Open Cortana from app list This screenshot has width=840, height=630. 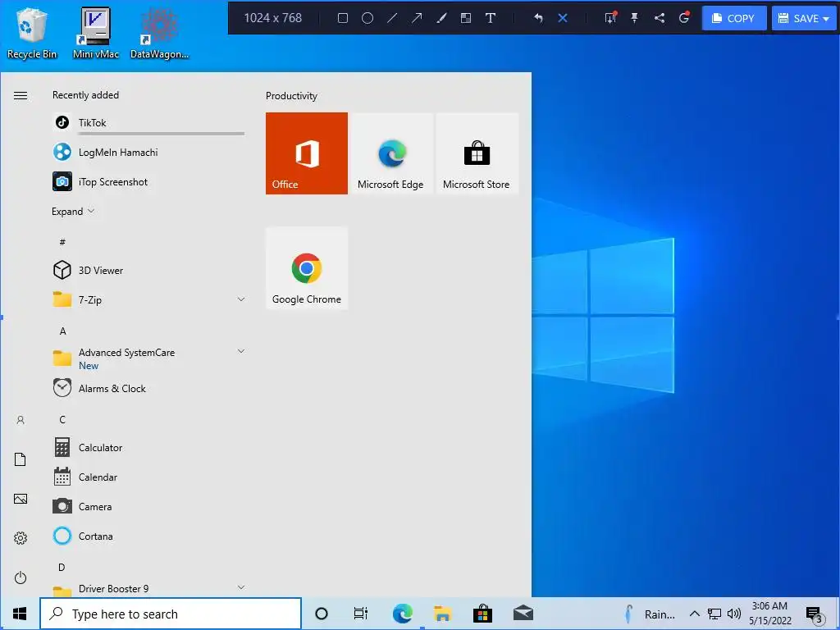pos(148,536)
